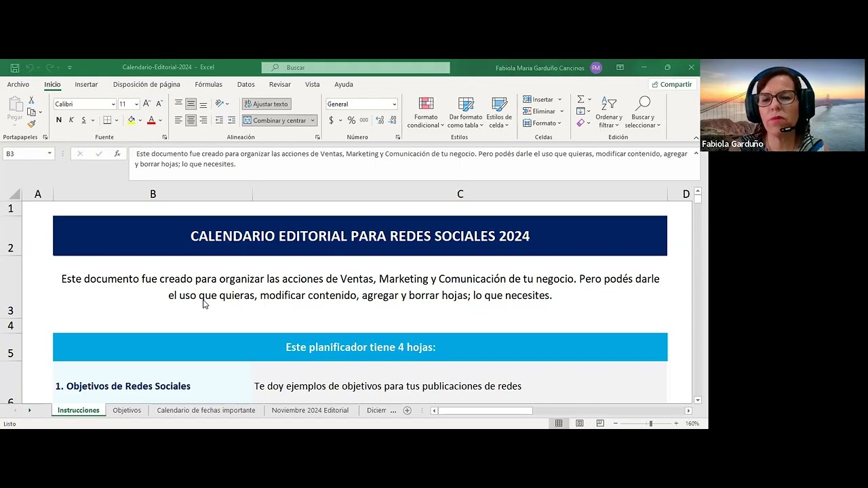Open Formato condicional menu
The image size is (868, 488).
coord(425,113)
